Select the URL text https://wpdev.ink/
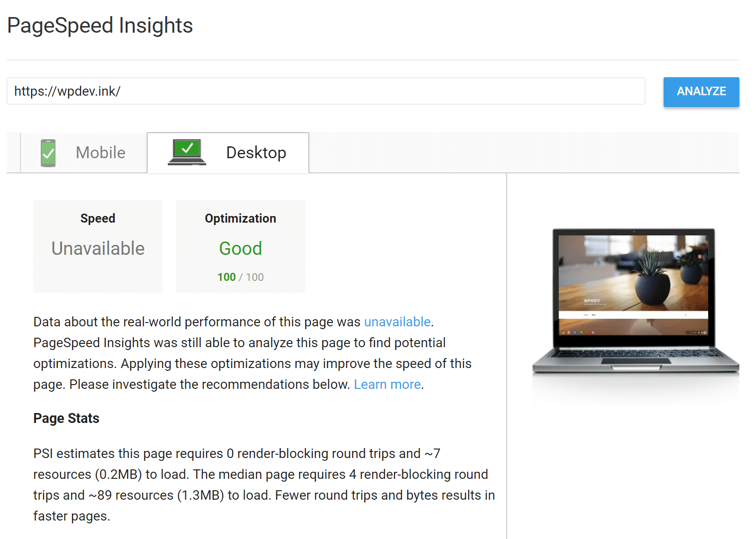756x539 pixels. [67, 91]
